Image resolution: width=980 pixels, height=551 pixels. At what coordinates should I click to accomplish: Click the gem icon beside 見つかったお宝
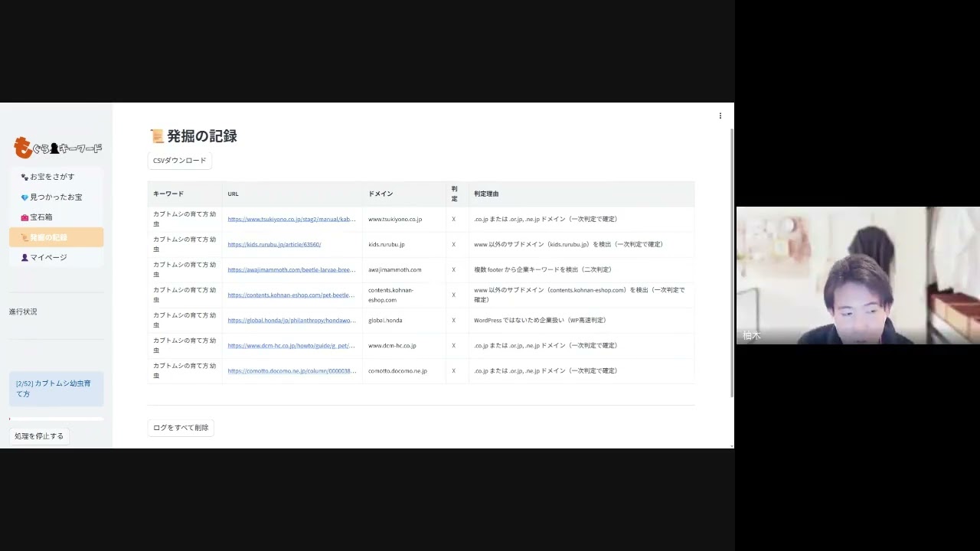24,197
